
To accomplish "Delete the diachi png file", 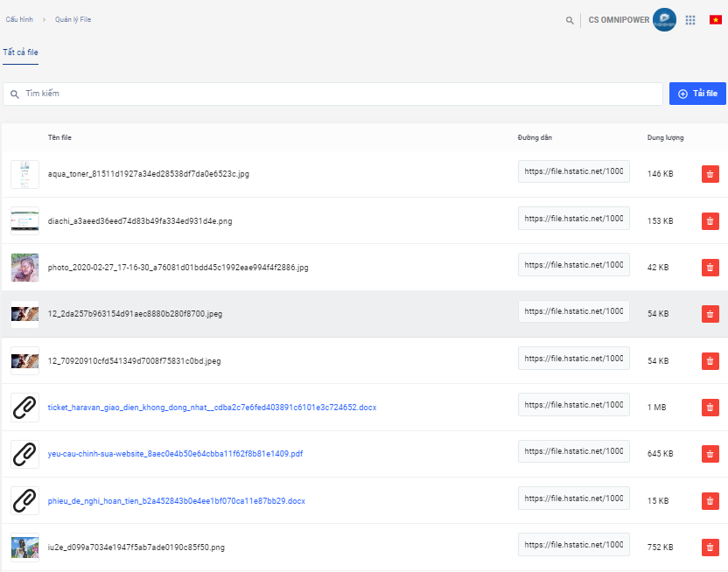I will pyautogui.click(x=710, y=221).
